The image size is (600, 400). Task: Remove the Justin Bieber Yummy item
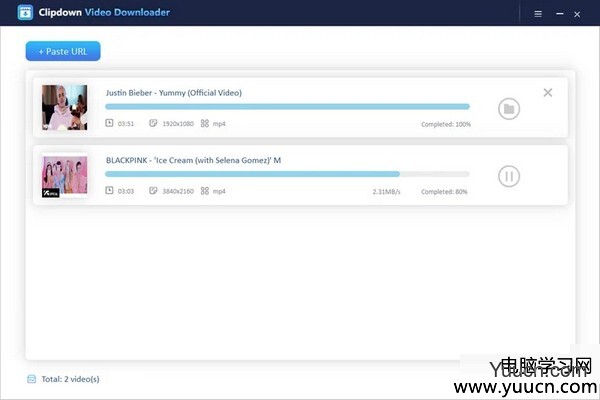point(548,92)
